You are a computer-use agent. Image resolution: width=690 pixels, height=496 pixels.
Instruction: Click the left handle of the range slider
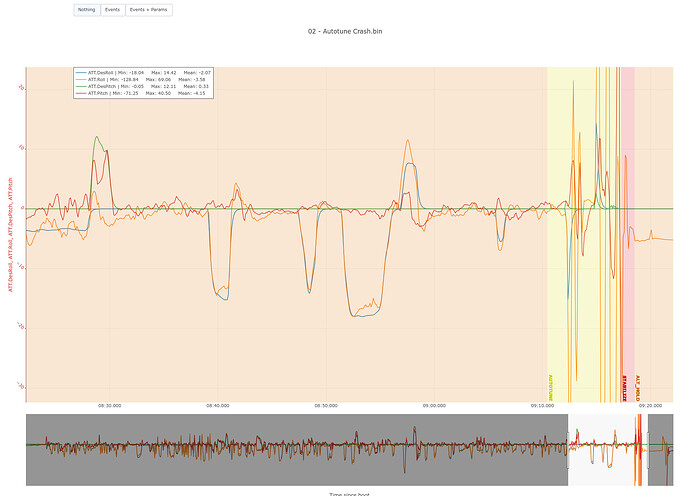click(x=568, y=450)
